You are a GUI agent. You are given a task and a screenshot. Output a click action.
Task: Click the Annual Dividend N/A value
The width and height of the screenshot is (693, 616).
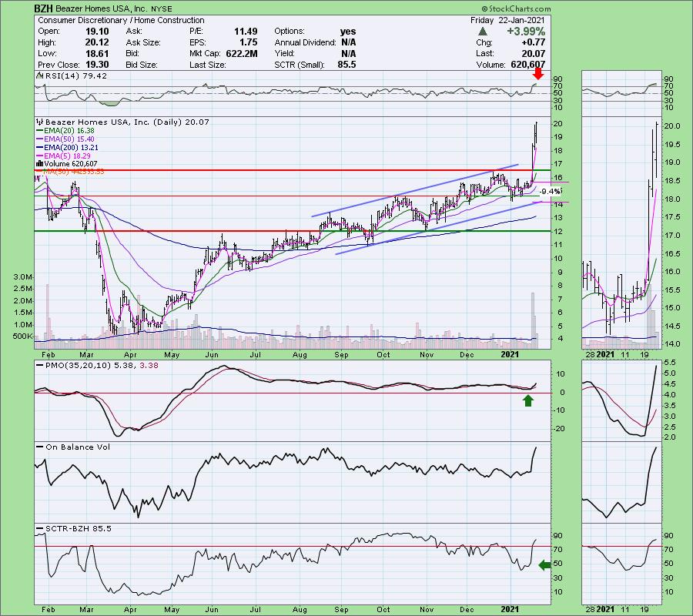point(349,42)
